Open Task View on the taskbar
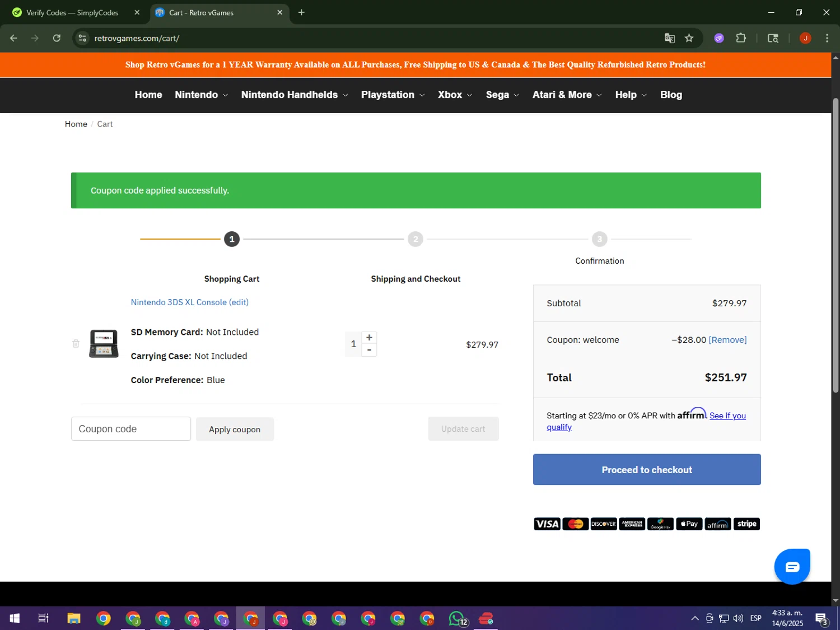 coord(43,618)
